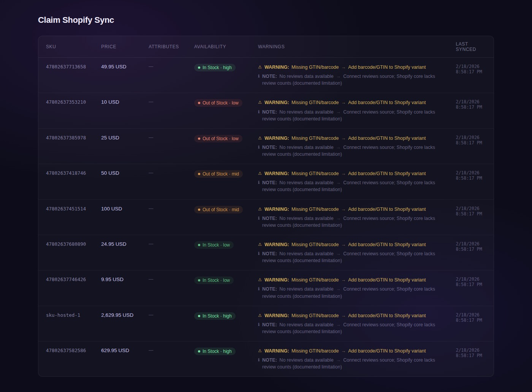The width and height of the screenshot is (532, 392).
Task: Click the green status dot in the 24.95 USD availability badge
Action: click(199, 245)
